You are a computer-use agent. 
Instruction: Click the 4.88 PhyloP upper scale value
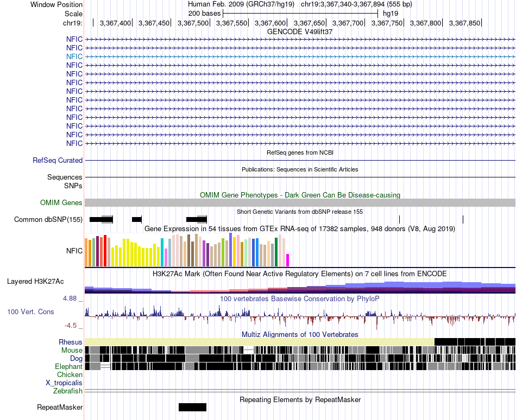pos(70,298)
